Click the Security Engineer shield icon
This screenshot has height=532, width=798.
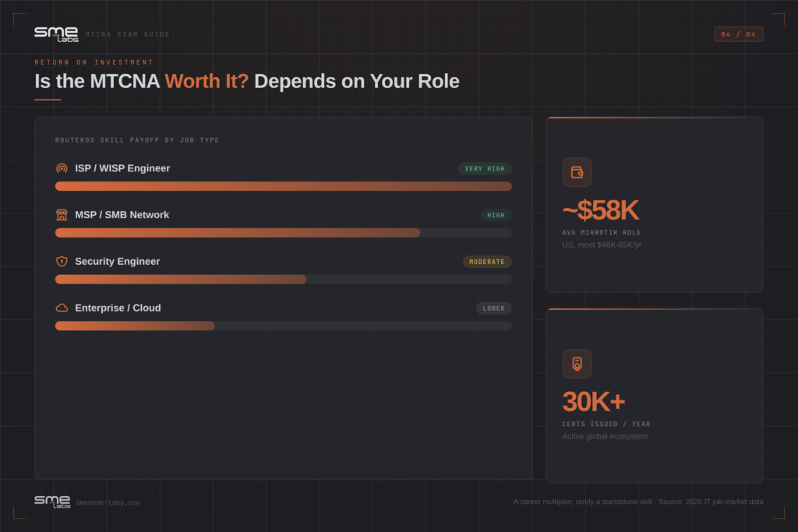(x=62, y=262)
